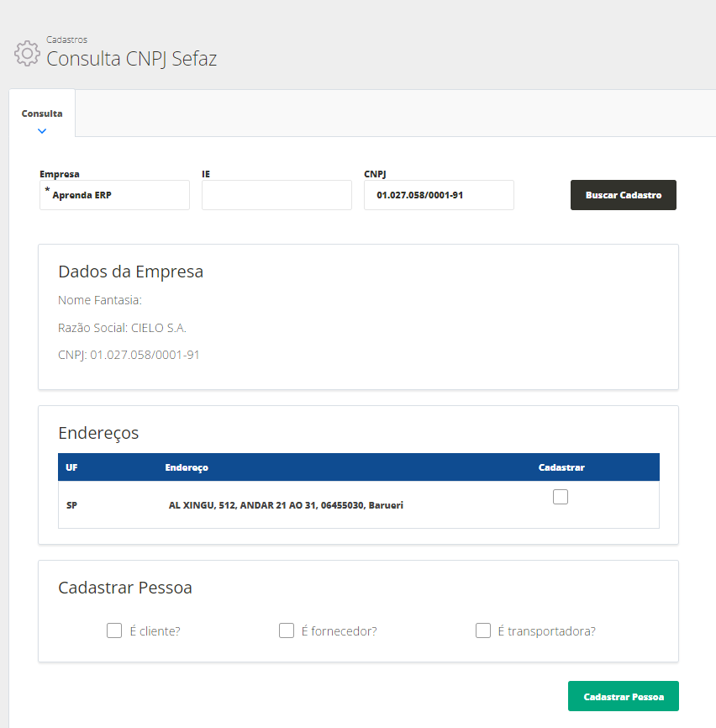Select the AL XINGU, 512 address text

pos(286,506)
